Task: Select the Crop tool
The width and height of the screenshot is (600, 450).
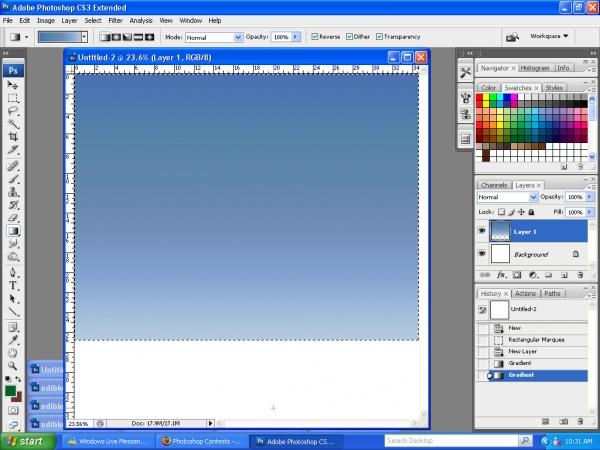Action: click(13, 137)
